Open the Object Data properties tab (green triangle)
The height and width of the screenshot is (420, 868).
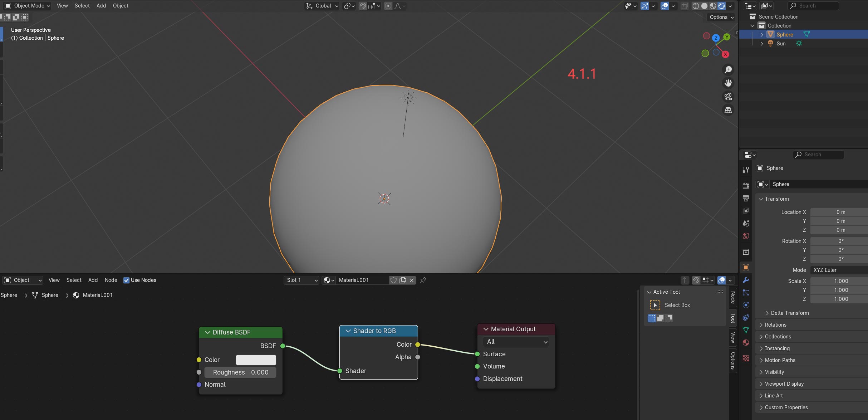click(x=746, y=330)
